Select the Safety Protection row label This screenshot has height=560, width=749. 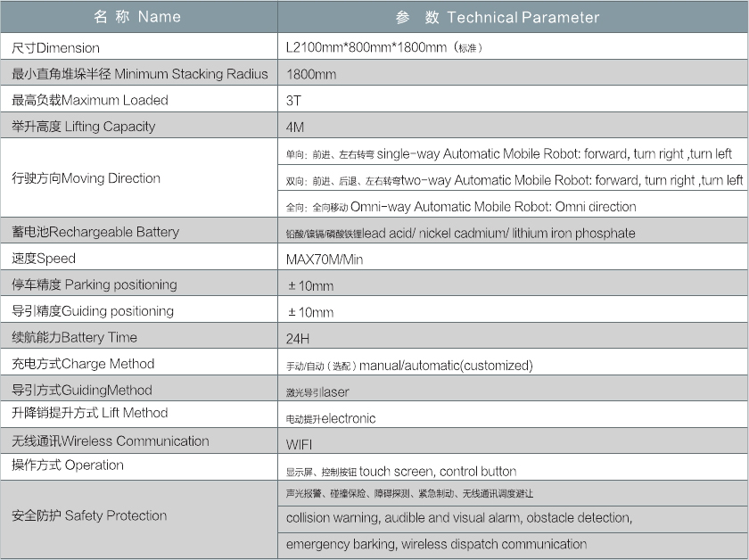pyautogui.click(x=89, y=515)
